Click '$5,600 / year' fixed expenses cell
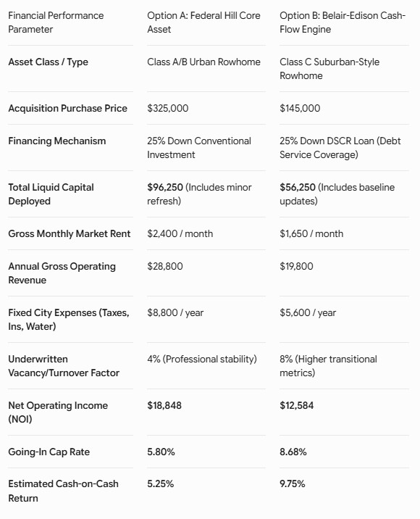The height and width of the screenshot is (519, 420). (x=308, y=312)
